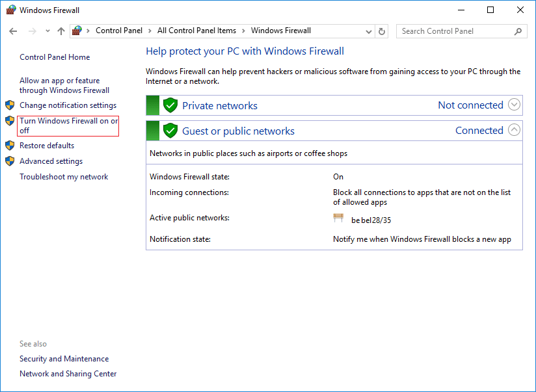Click the Windows Firewall icon in address bar

click(x=77, y=31)
